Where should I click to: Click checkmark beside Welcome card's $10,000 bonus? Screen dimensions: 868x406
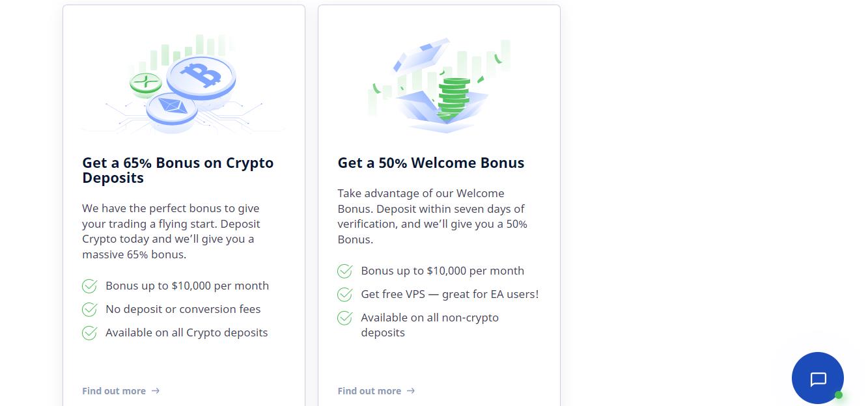pos(344,271)
